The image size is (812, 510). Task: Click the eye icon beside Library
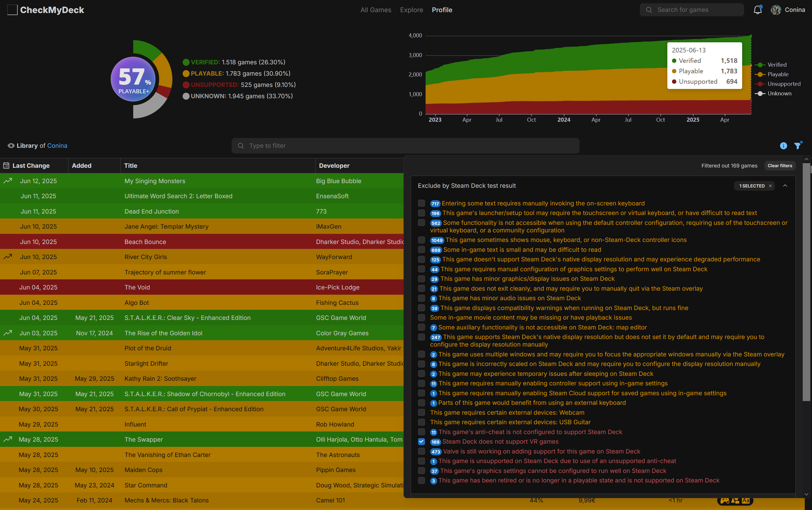(x=11, y=146)
